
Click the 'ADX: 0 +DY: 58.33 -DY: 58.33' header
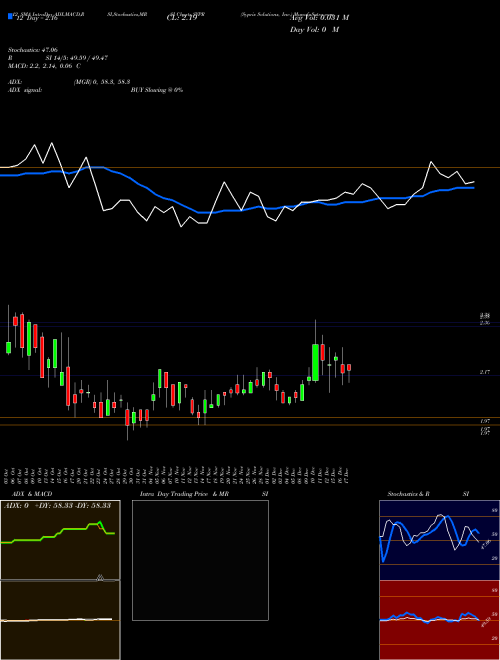(x=57, y=506)
